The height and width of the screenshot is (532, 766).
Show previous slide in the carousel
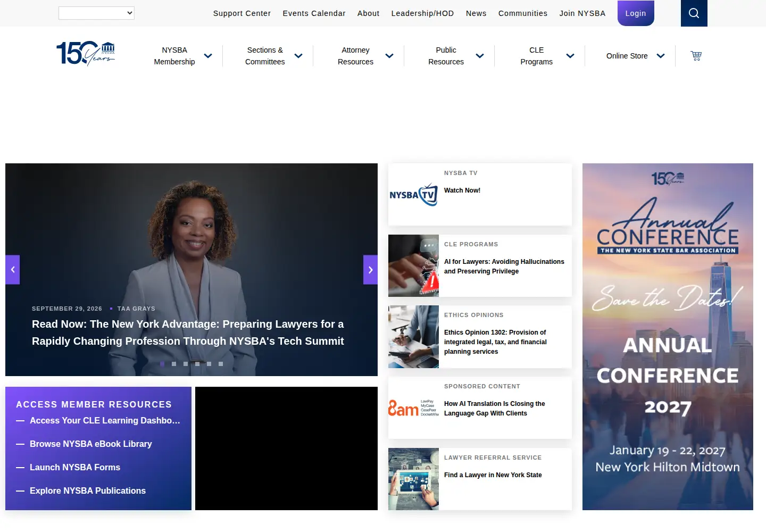13,270
